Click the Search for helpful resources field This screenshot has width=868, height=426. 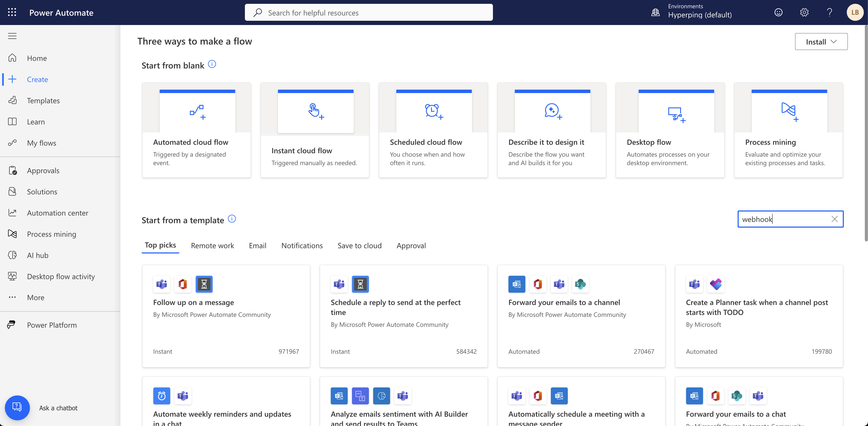tap(369, 13)
